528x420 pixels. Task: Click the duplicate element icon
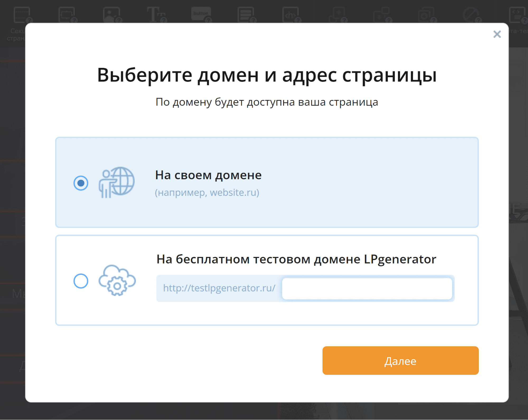point(427,15)
